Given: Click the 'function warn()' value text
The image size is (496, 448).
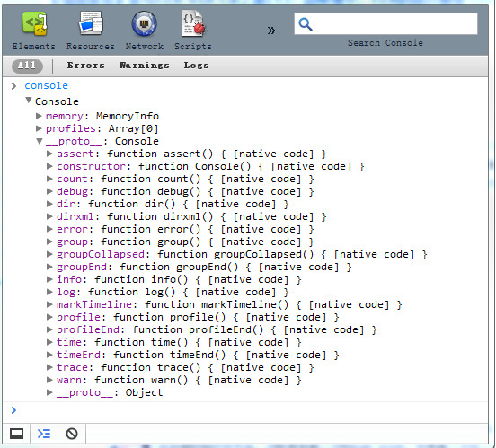Looking at the screenshot, I should [141, 380].
